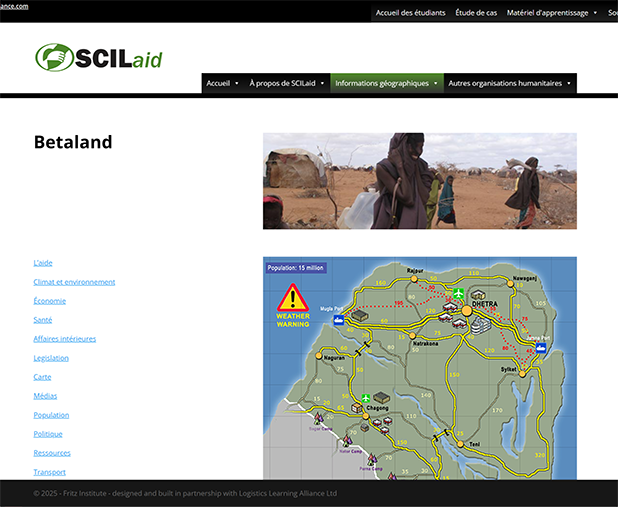This screenshot has height=507, width=618.
Task: Expand Informations géographiques dropdown arrow
Action: pyautogui.click(x=436, y=84)
